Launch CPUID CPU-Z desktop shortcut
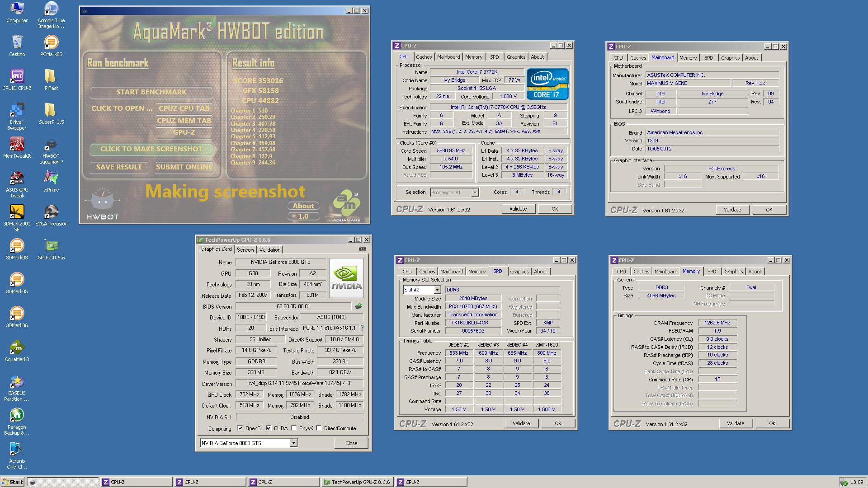The width and height of the screenshot is (868, 488). click(x=17, y=80)
